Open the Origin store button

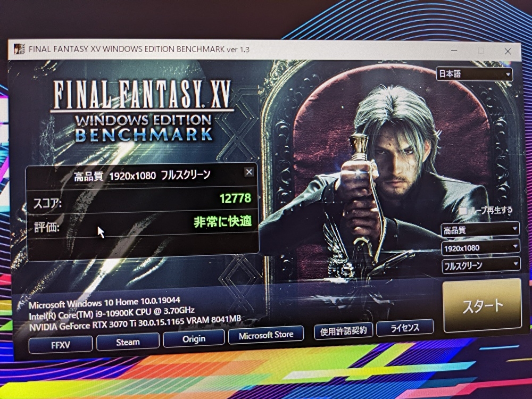(194, 339)
